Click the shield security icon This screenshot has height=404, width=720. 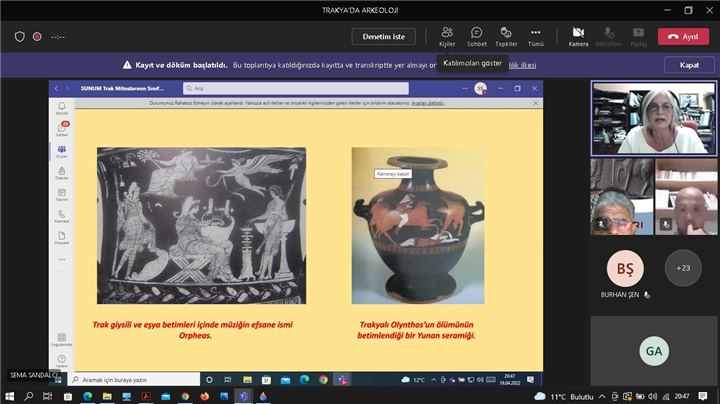(x=19, y=37)
